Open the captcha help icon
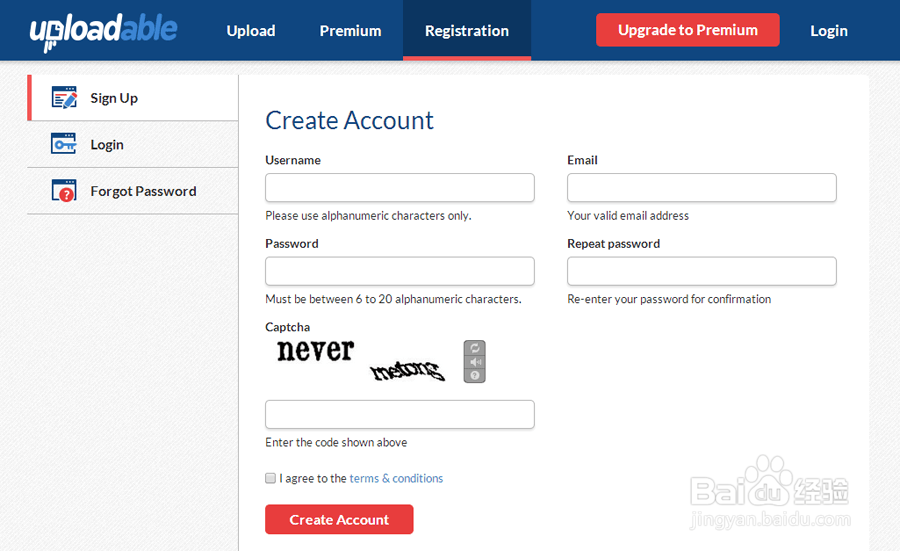Screen dimensions: 900x551 pyautogui.click(x=475, y=375)
